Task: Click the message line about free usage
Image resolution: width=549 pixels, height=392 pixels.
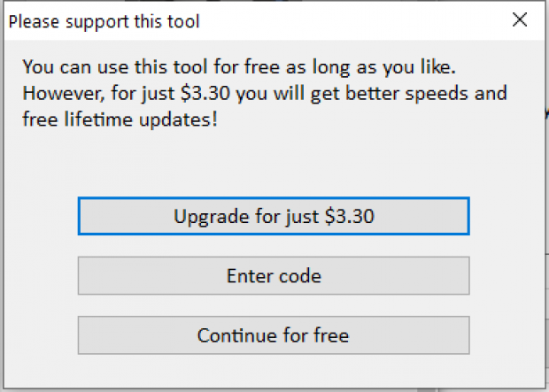Action: (239, 66)
